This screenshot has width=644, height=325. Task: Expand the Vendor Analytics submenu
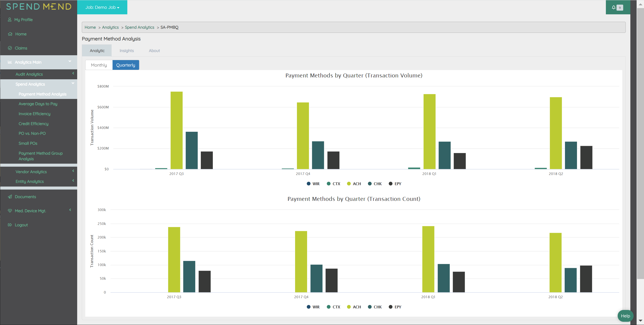pyautogui.click(x=31, y=172)
